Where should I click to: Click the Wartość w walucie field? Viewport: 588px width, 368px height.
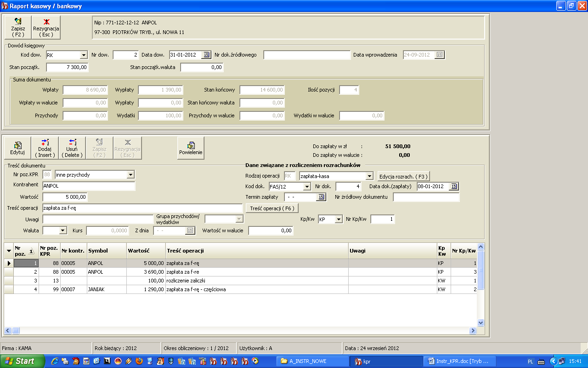[271, 230]
